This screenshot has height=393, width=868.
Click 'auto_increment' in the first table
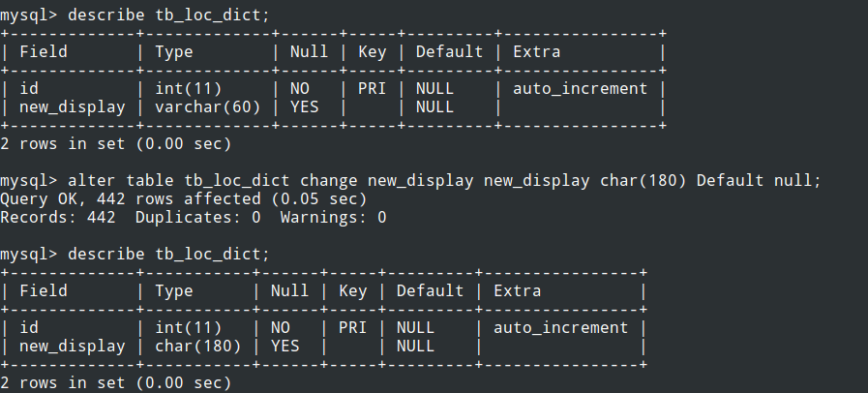click(581, 88)
